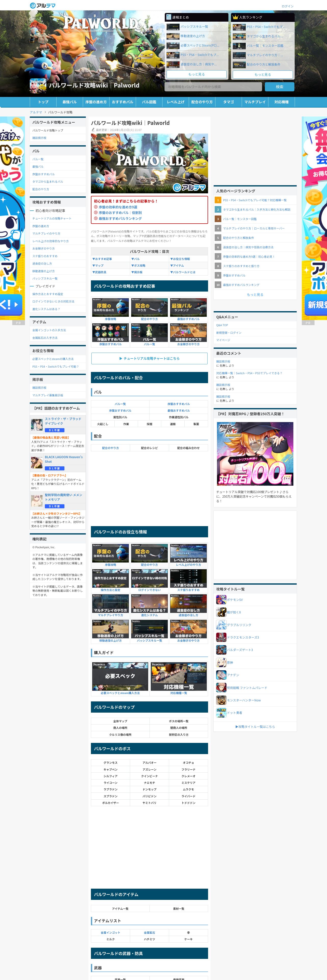
Task: Open パル図鑑 nav tab
Action: pos(149,102)
